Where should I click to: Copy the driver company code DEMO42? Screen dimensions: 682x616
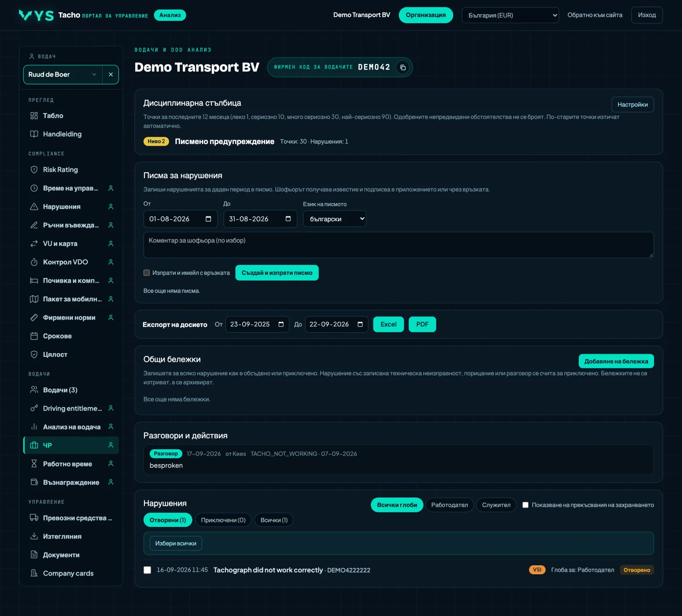pos(402,67)
